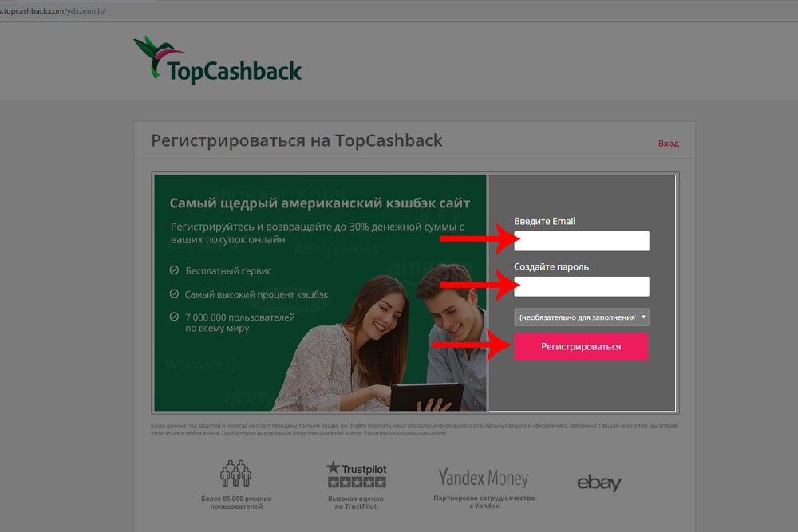Image resolution: width=798 pixels, height=532 pixels.
Task: Click the Политики конфиденциальности link
Action: click(x=405, y=433)
